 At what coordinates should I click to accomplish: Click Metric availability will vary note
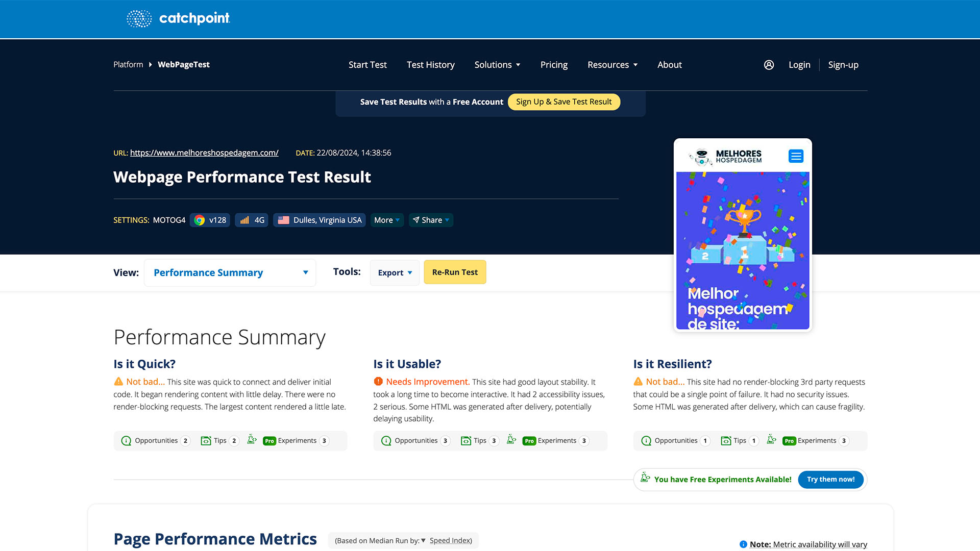(820, 544)
